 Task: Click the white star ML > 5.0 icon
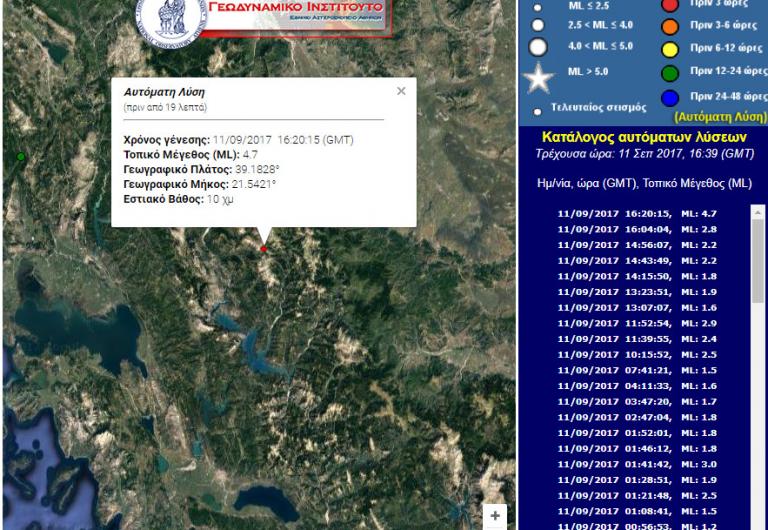click(x=539, y=77)
